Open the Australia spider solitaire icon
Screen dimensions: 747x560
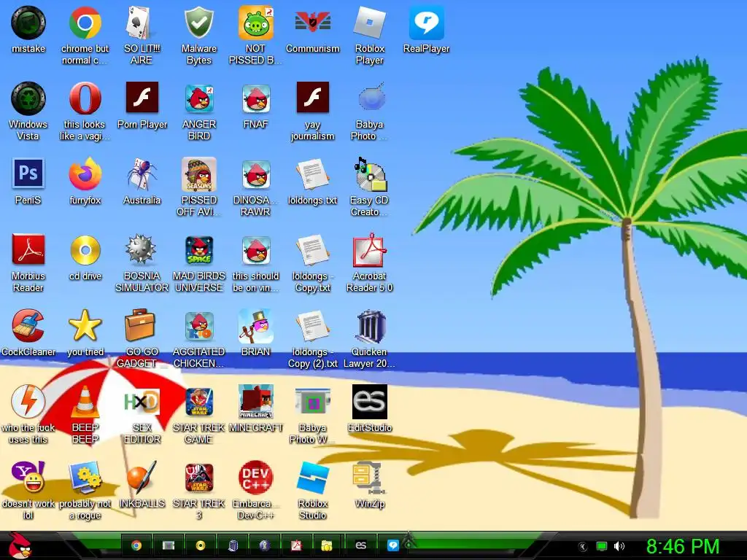142,174
